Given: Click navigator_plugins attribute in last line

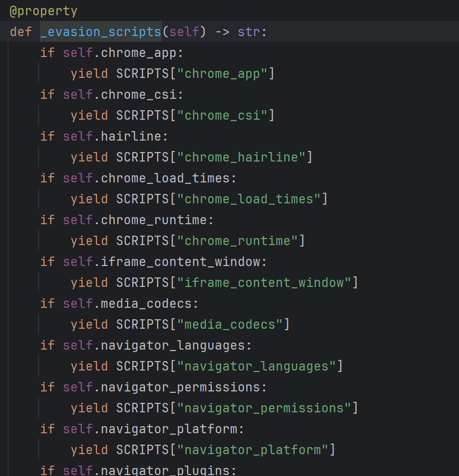Looking at the screenshot, I should 165,470.
